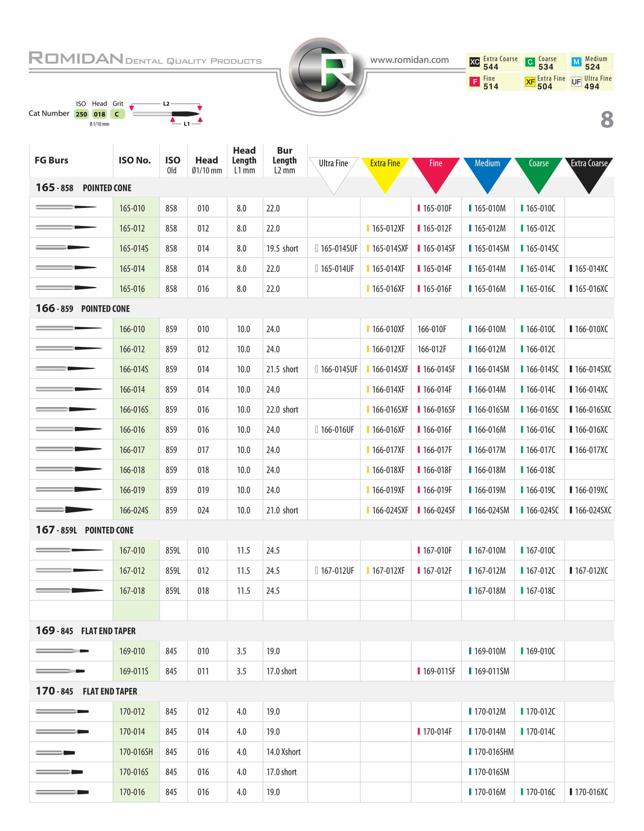Click page number 8
Image resolution: width=644 pixels, height=831 pixels.
pyautogui.click(x=607, y=119)
